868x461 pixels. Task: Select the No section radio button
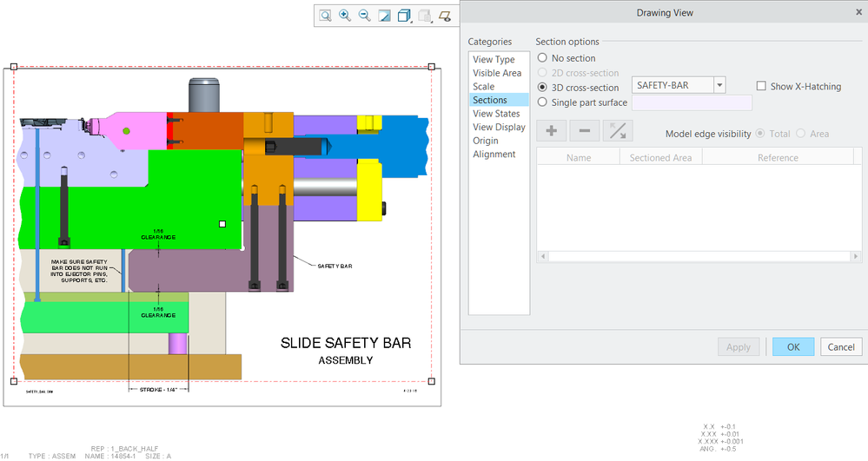pyautogui.click(x=543, y=58)
